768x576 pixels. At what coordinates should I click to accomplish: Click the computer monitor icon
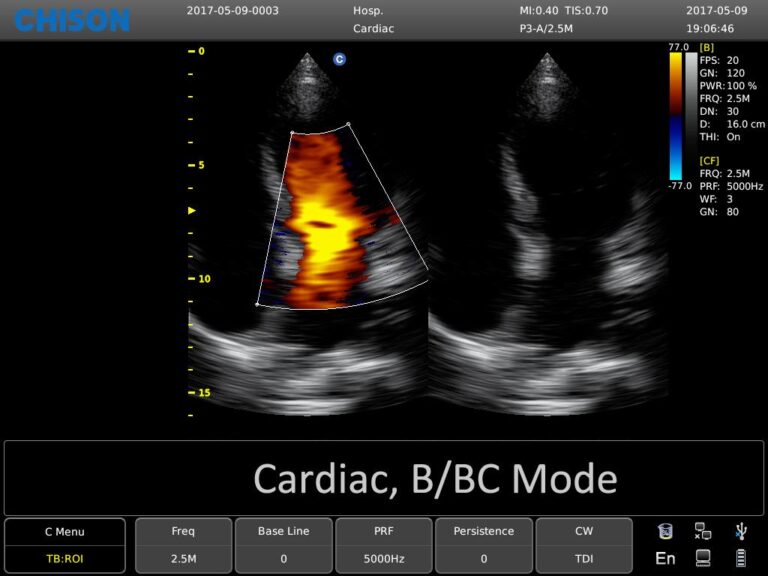[x=703, y=558]
